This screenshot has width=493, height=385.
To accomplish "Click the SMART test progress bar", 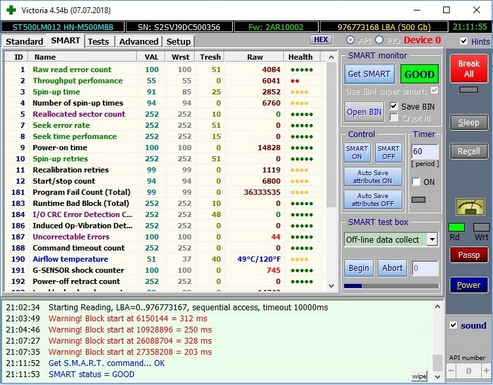I will point(391,286).
